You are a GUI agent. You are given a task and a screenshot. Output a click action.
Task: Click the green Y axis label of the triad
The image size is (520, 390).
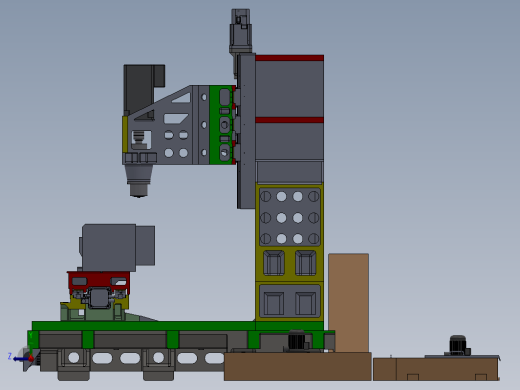click(30, 335)
